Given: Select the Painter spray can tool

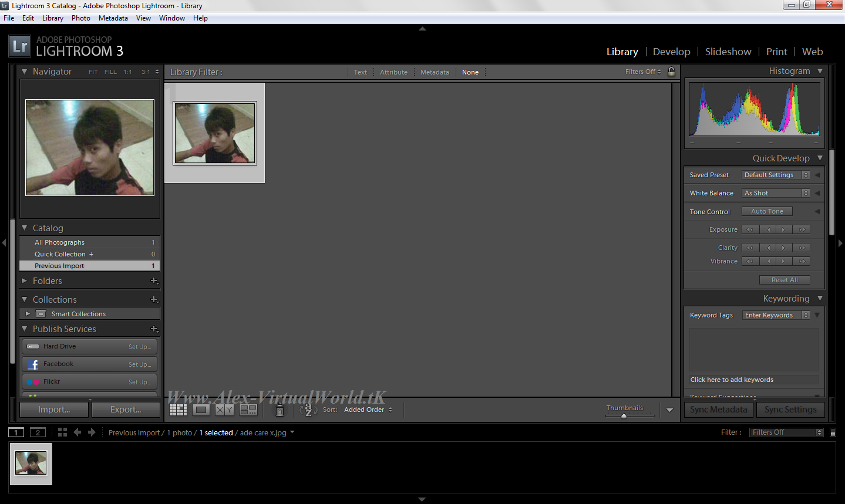Looking at the screenshot, I should (x=280, y=410).
